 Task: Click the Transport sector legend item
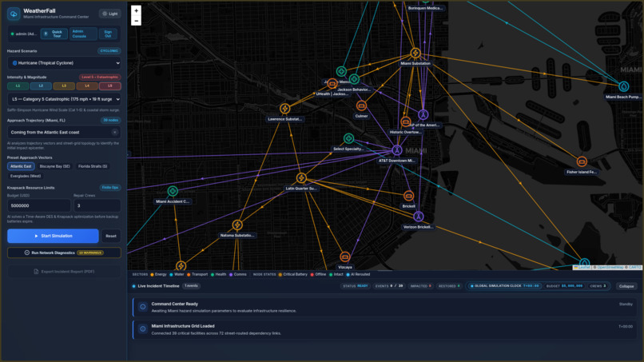197,274
